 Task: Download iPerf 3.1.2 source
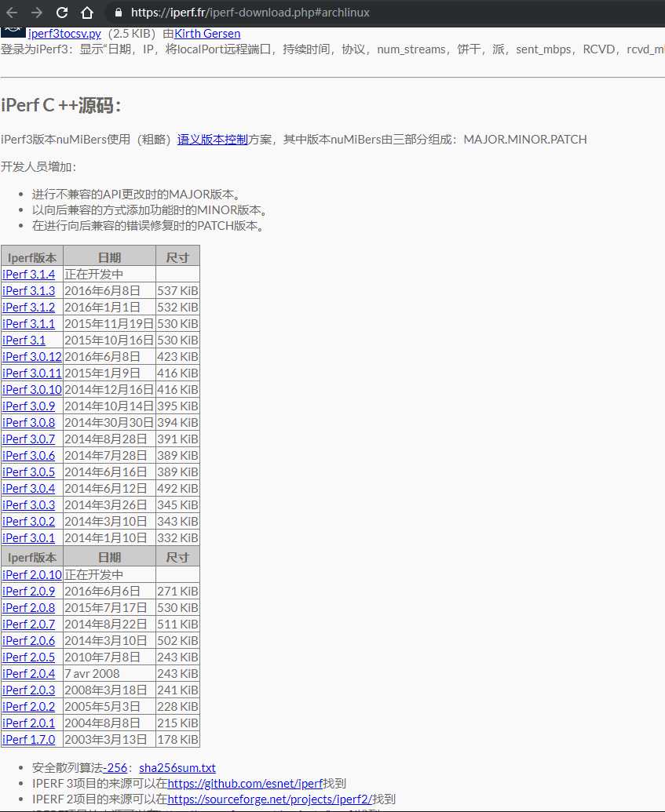28,308
